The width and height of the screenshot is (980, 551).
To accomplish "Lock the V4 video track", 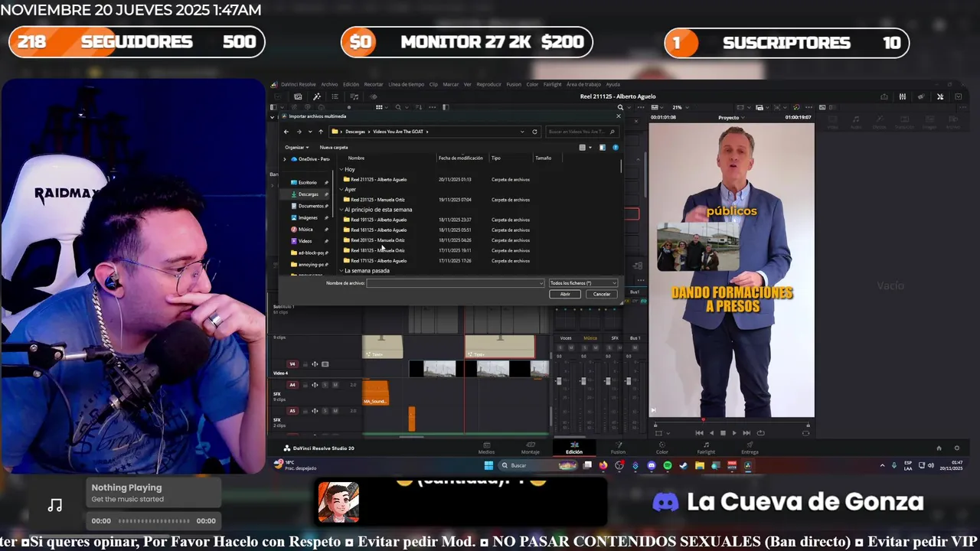I will (x=305, y=364).
